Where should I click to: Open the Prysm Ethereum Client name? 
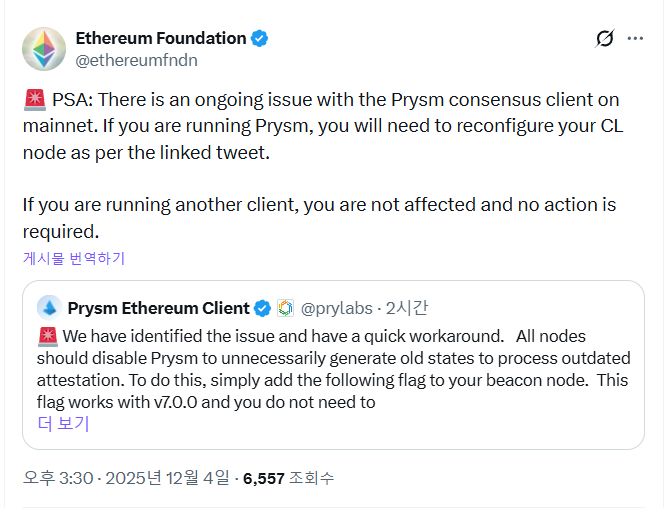point(158,308)
